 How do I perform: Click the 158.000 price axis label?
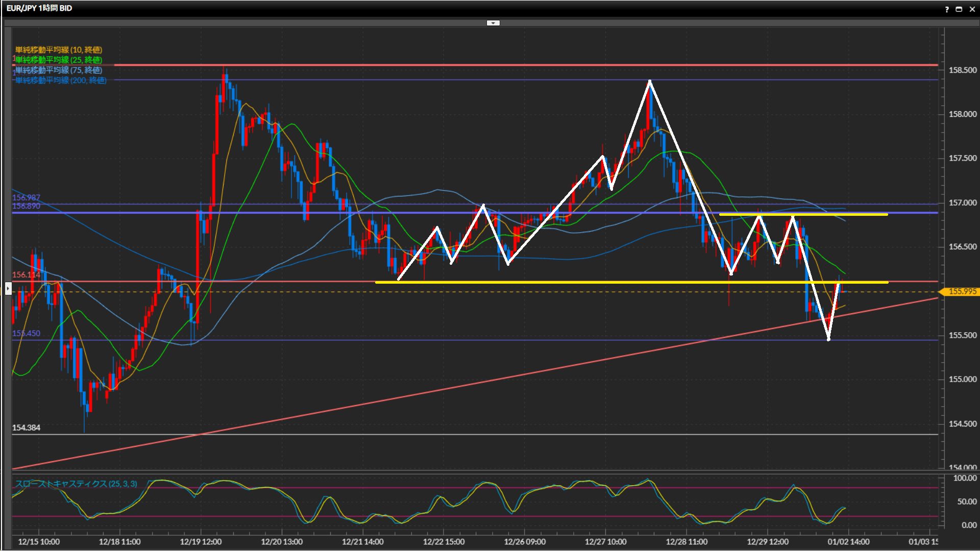(962, 114)
